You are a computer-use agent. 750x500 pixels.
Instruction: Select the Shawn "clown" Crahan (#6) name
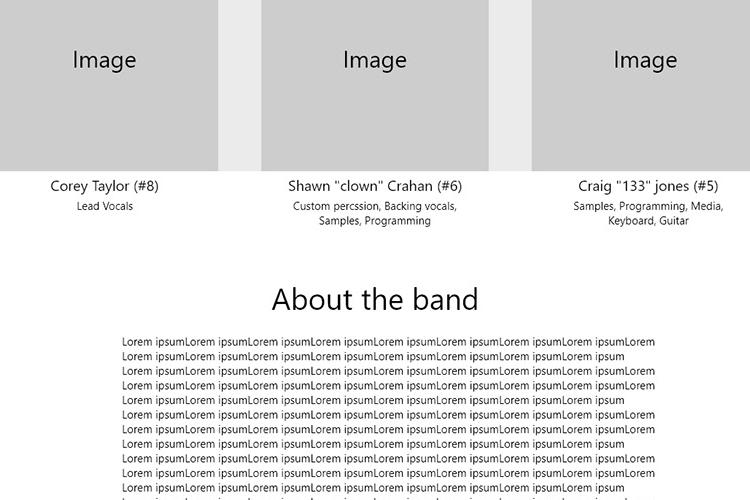pyautogui.click(x=375, y=186)
